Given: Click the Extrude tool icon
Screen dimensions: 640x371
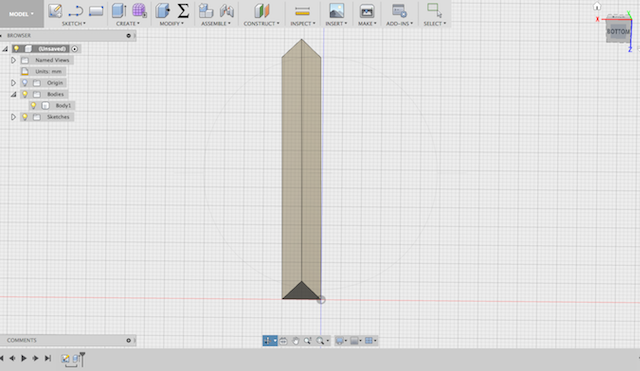Looking at the screenshot, I should click(x=119, y=11).
